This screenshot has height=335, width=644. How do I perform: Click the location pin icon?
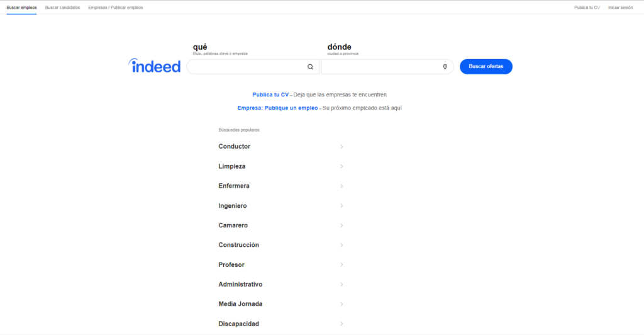445,67
